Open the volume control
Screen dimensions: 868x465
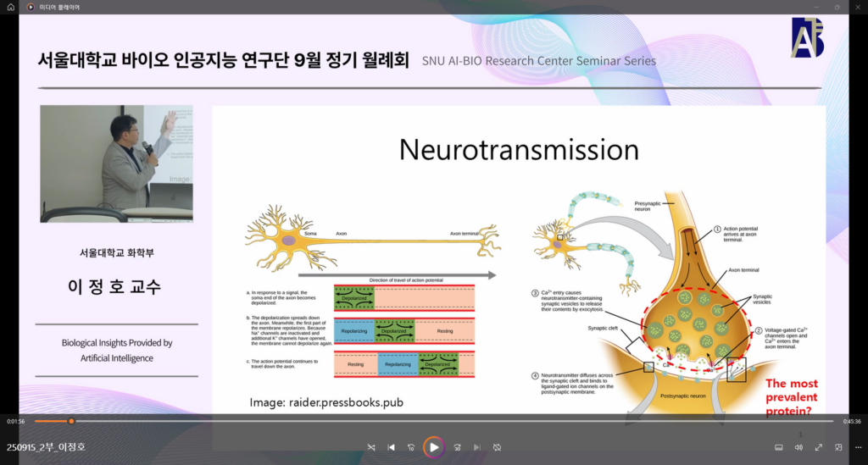pyautogui.click(x=798, y=447)
